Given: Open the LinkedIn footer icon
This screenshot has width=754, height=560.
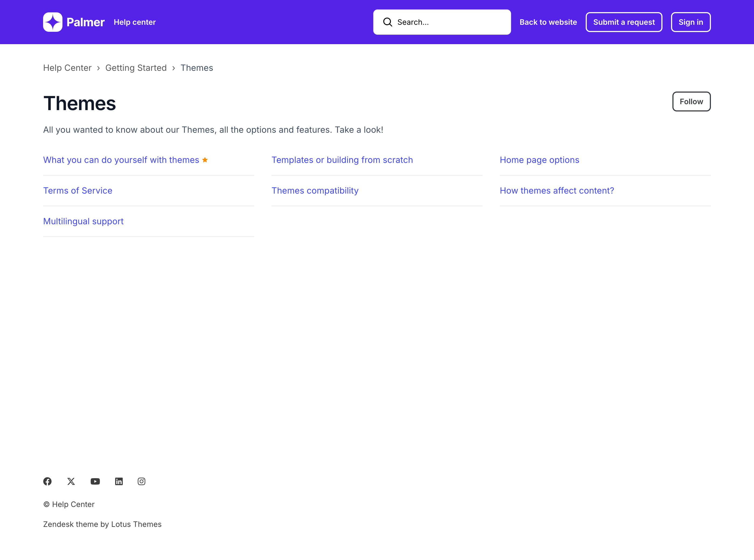Looking at the screenshot, I should (x=119, y=481).
